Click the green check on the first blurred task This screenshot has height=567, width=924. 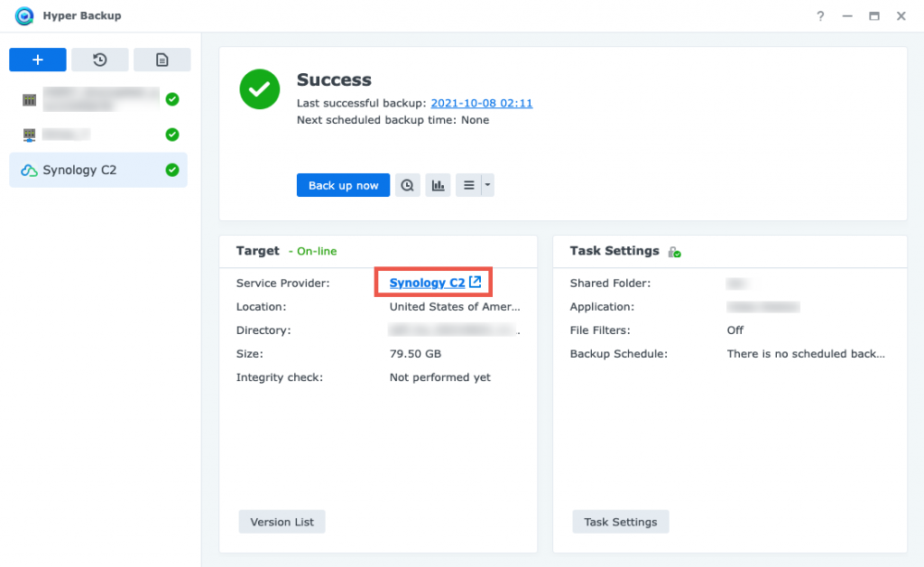click(x=172, y=99)
